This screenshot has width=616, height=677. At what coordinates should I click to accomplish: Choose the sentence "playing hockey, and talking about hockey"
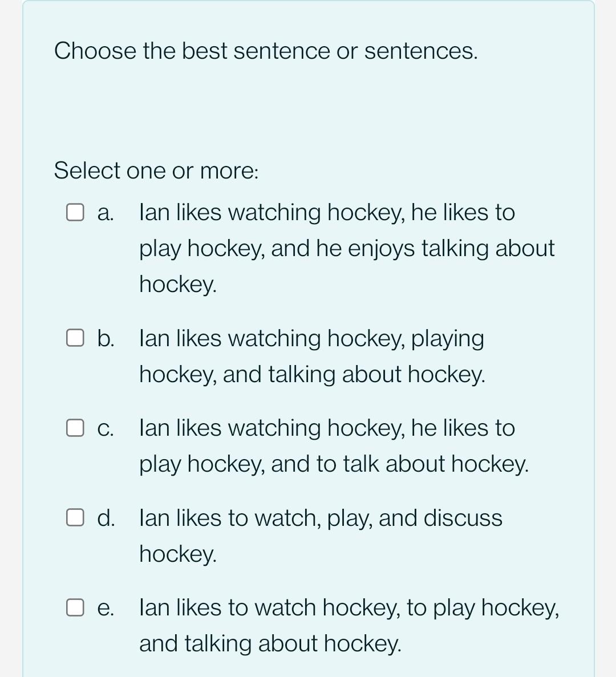point(311,356)
